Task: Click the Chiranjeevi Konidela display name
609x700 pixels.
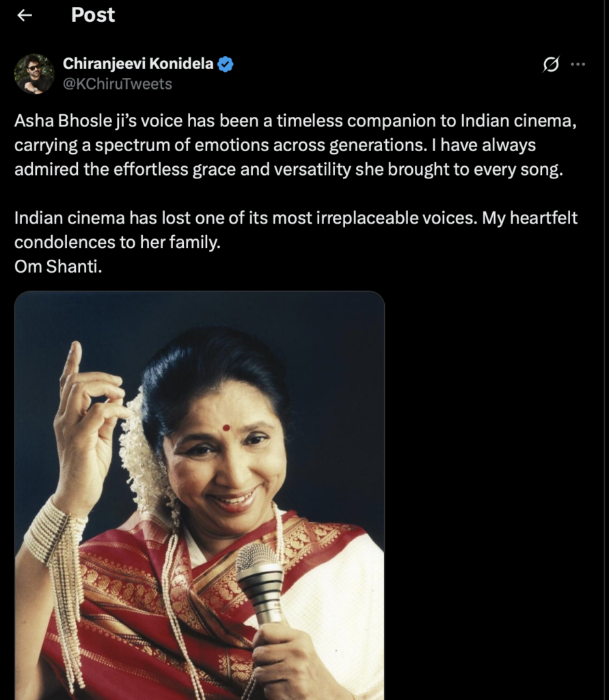Action: pos(138,65)
